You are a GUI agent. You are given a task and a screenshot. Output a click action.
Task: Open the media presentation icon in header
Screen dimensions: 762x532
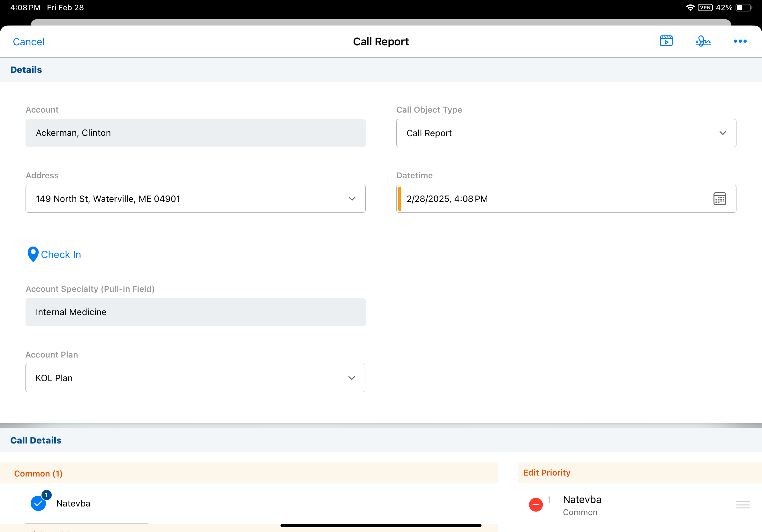tap(666, 41)
